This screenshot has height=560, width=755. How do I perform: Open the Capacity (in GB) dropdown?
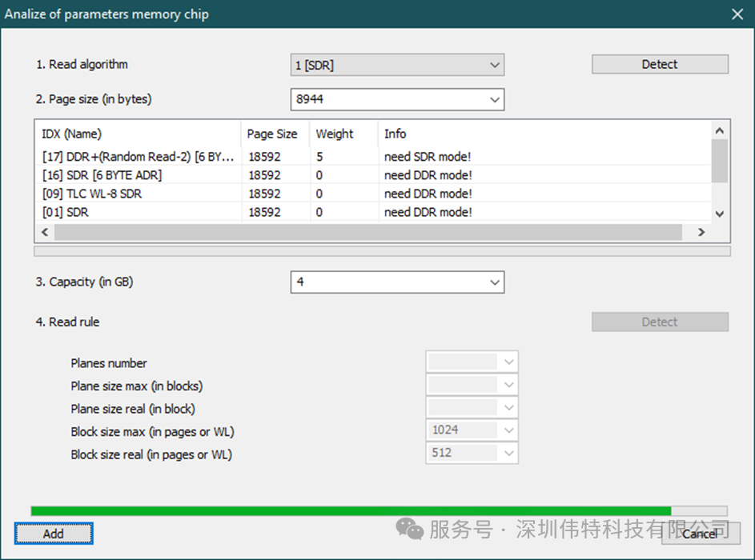pyautogui.click(x=397, y=282)
